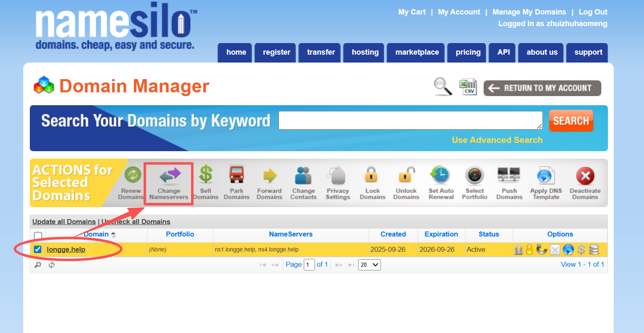Image resolution: width=644 pixels, height=333 pixels.
Task: Click the page number input box
Action: (x=309, y=265)
